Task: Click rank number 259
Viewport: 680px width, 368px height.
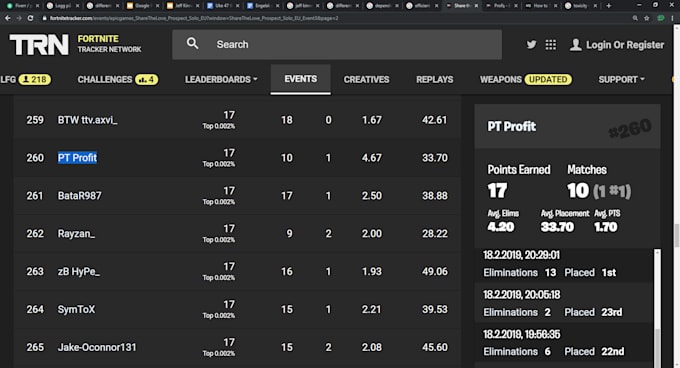Action: [35, 120]
